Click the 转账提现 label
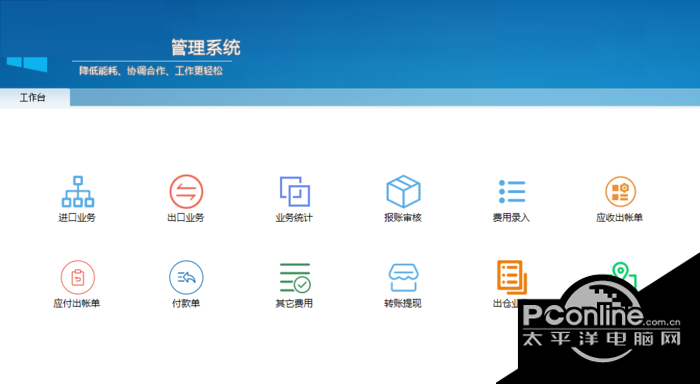The width and height of the screenshot is (700, 384). pos(403,303)
